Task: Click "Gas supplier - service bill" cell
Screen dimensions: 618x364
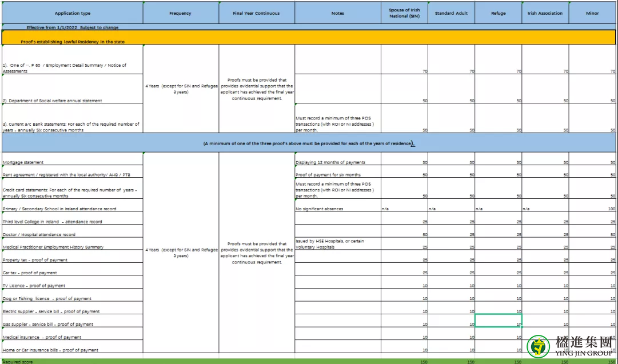Action: tap(73, 321)
